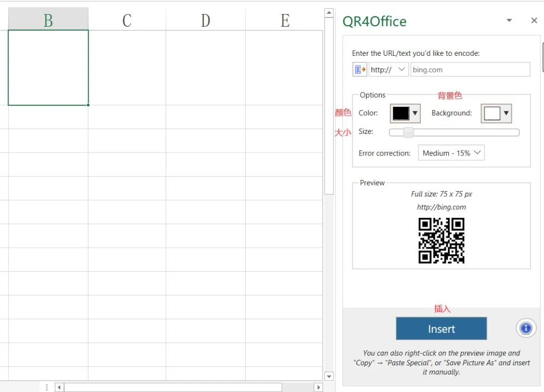The height and width of the screenshot is (392, 544).
Task: Click the vertical scrollbar thumb
Action: pyautogui.click(x=329, y=106)
